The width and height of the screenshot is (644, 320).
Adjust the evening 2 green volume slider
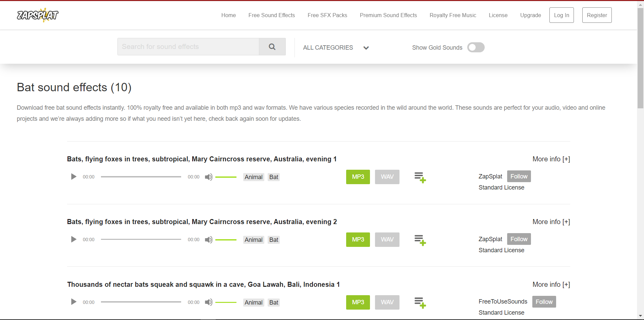[x=226, y=240]
